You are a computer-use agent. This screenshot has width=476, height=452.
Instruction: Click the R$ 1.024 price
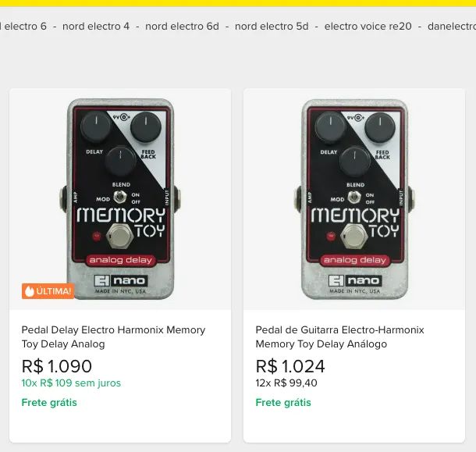click(290, 366)
